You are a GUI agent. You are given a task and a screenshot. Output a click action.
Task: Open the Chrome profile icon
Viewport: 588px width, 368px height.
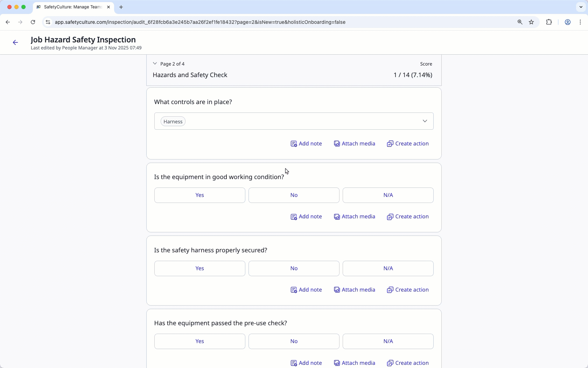point(568,22)
